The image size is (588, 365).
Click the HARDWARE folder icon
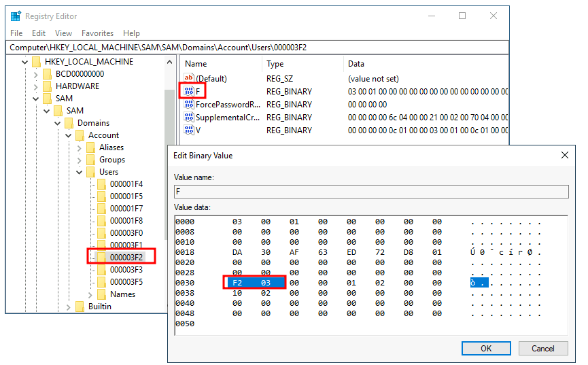pos(48,86)
